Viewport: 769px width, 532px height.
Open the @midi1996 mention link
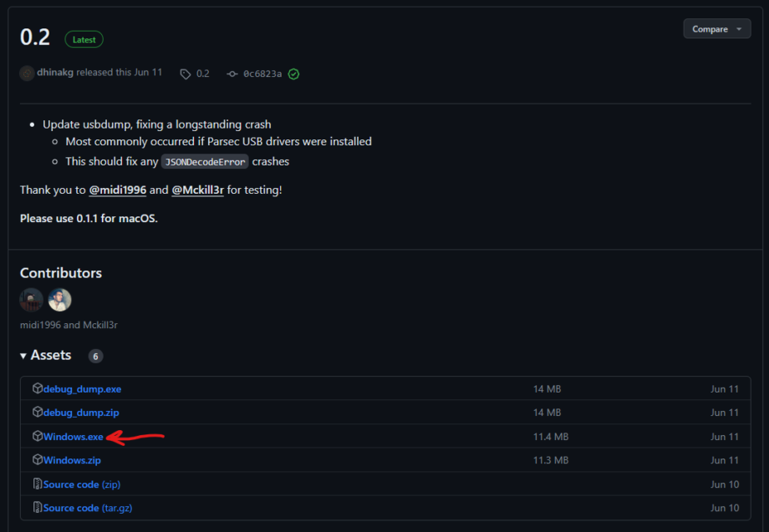click(118, 190)
